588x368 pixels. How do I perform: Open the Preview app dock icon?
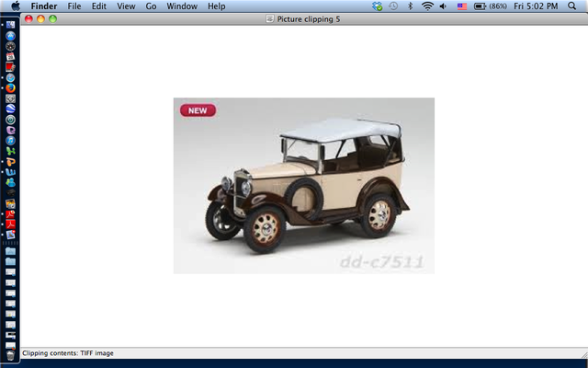(x=10, y=235)
